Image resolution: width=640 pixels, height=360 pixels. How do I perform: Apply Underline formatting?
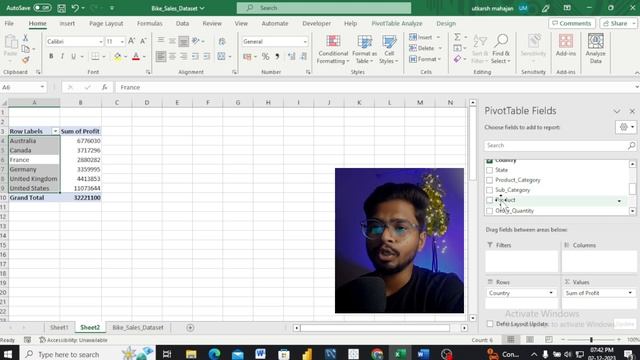pos(73,56)
